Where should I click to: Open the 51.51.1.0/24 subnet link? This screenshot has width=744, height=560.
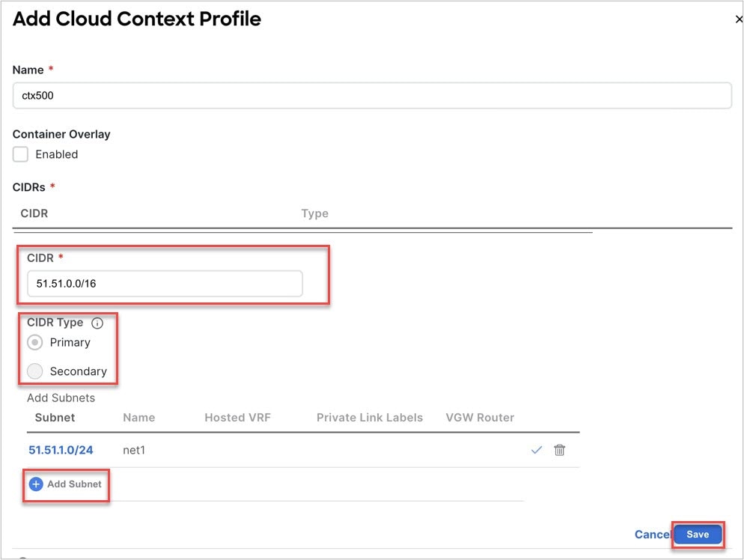coord(61,450)
